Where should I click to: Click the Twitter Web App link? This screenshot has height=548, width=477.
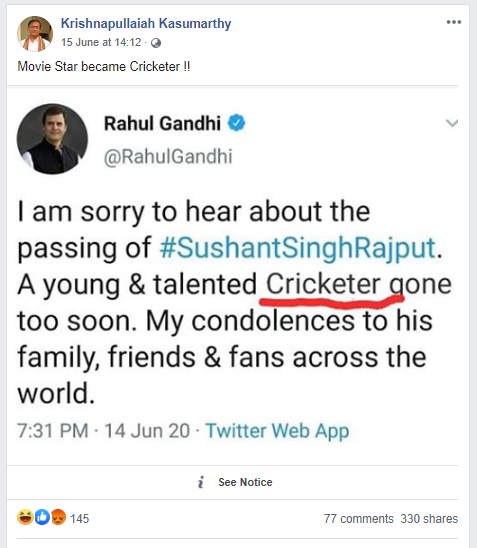pos(277,431)
